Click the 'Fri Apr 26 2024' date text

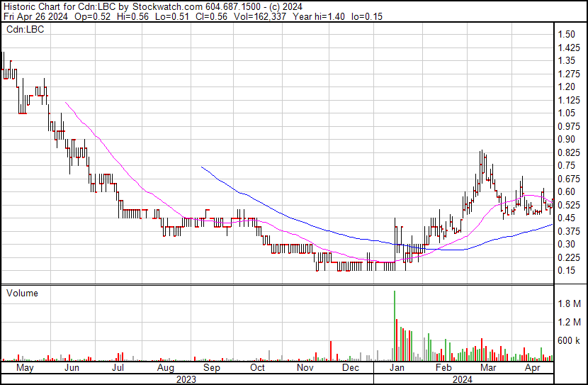click(x=35, y=16)
